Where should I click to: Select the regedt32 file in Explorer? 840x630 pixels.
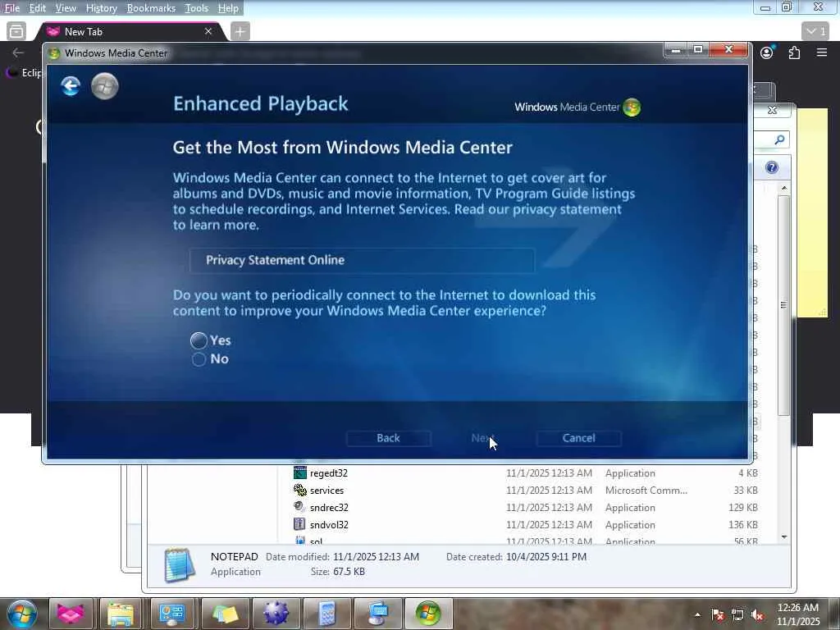pyautogui.click(x=328, y=473)
